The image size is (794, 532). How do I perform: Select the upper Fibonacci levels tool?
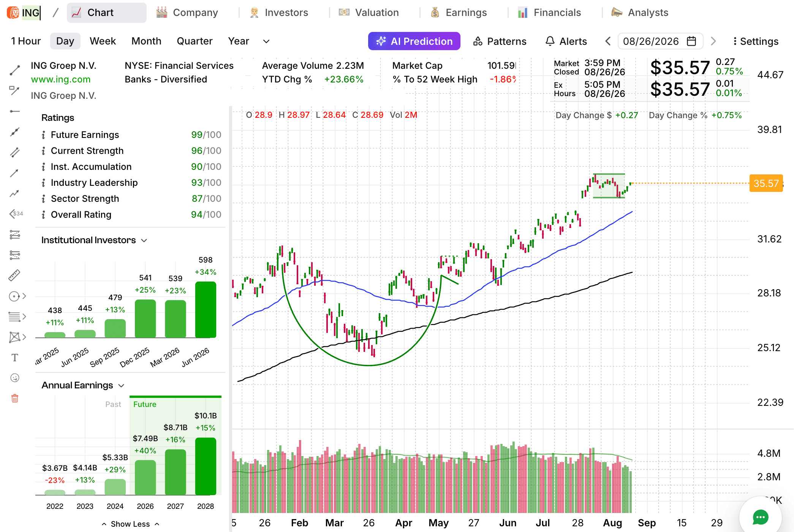[x=14, y=234]
